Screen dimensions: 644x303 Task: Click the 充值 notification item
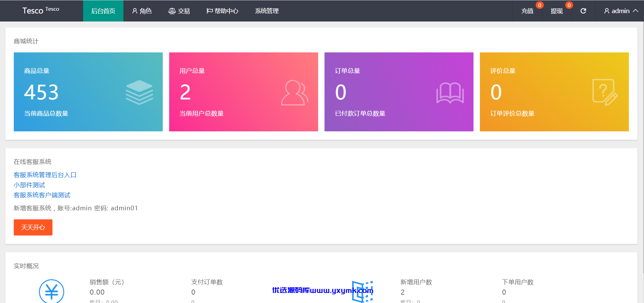pyautogui.click(x=527, y=11)
